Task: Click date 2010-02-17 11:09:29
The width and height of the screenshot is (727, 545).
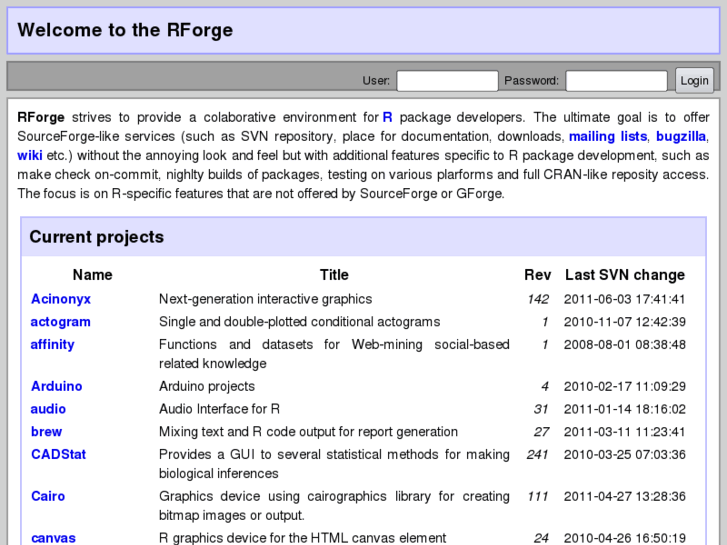Action: (625, 386)
